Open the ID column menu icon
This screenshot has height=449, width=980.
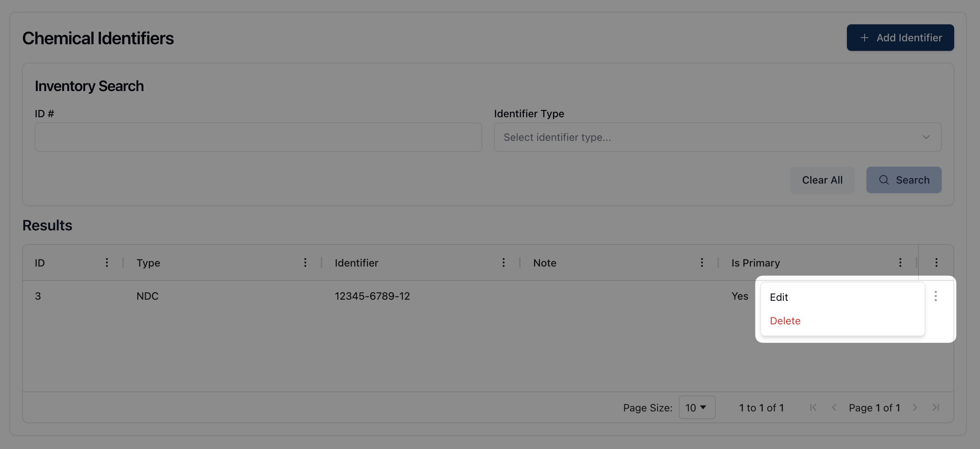coord(107,262)
